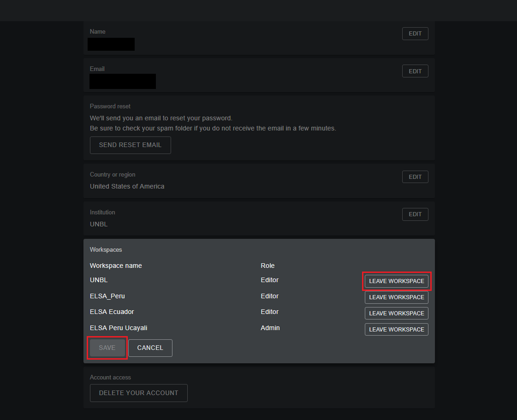
Task: Click the Password reset section heading
Action: point(110,106)
